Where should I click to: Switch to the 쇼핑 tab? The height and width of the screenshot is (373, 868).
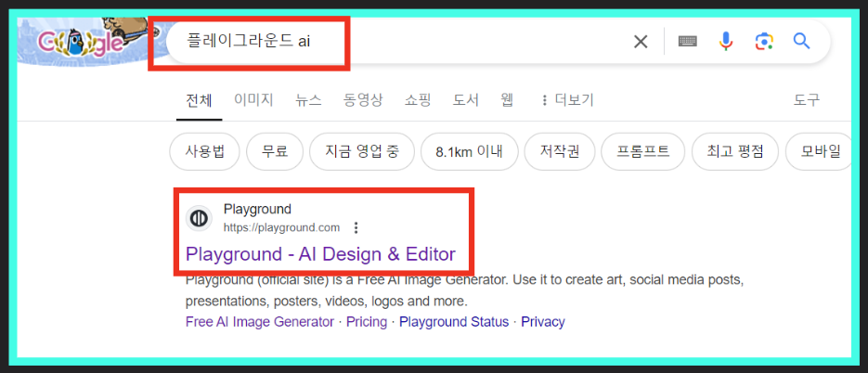tap(418, 100)
